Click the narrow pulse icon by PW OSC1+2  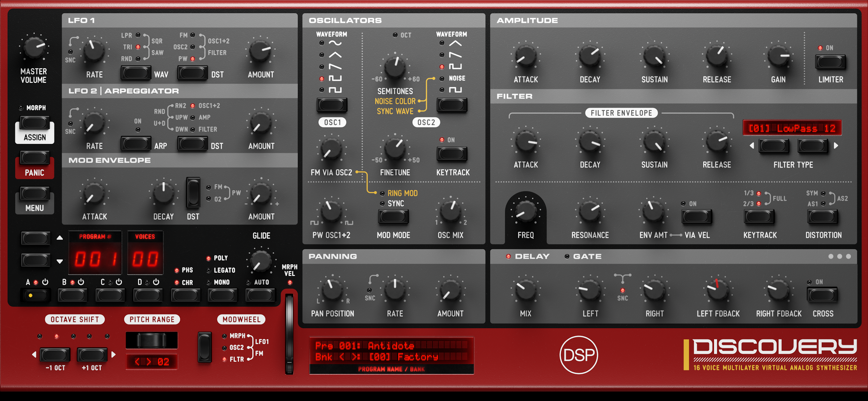[314, 223]
